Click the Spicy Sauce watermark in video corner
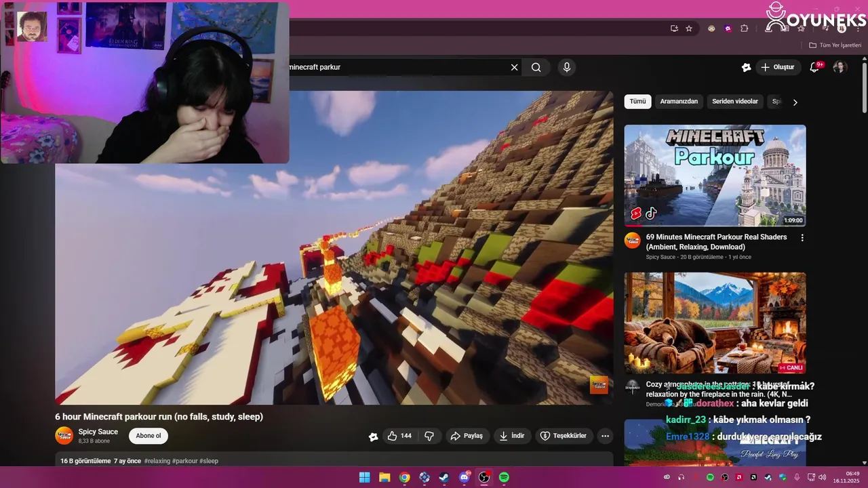This screenshot has width=868, height=488. 599,385
